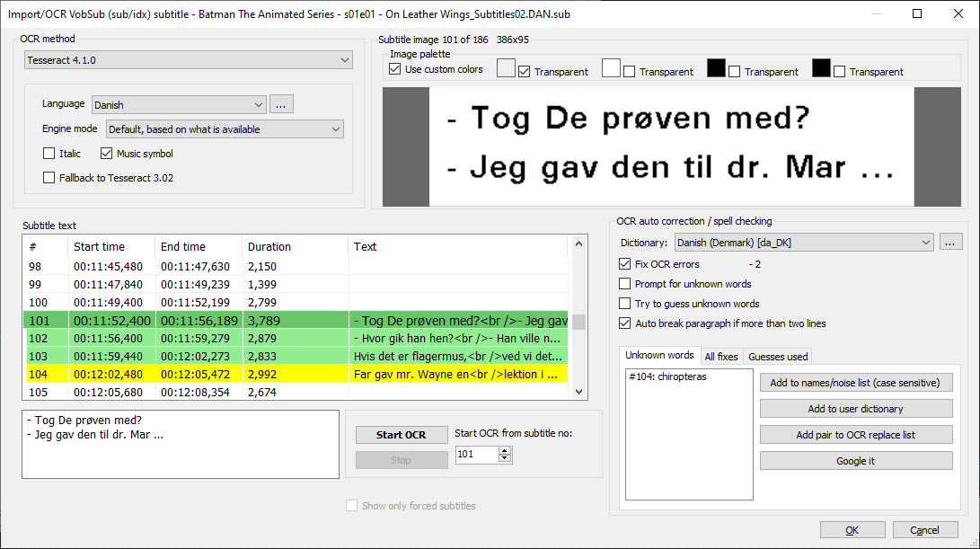The height and width of the screenshot is (549, 980).
Task: Disable the Music symbol checkbox
Action: coord(106,153)
